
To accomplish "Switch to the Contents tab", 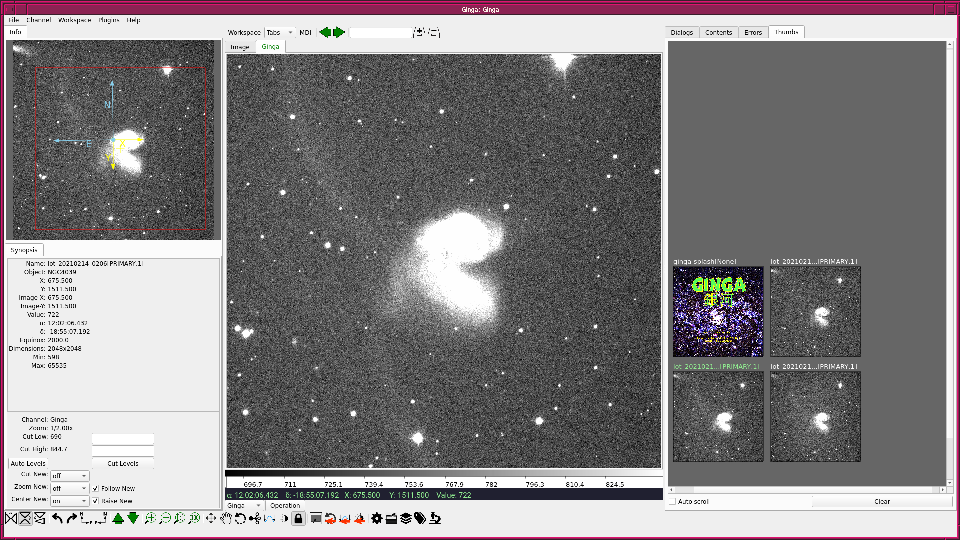I will tap(718, 32).
